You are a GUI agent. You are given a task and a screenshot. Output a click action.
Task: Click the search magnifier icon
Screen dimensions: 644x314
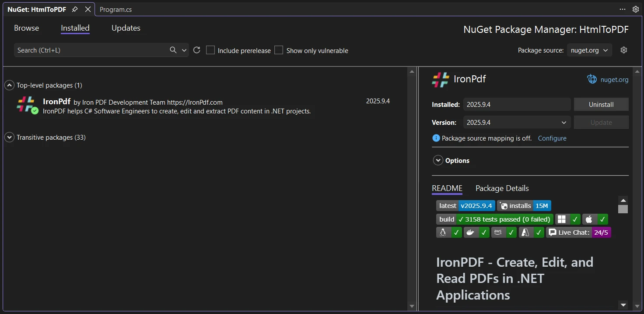[173, 50]
